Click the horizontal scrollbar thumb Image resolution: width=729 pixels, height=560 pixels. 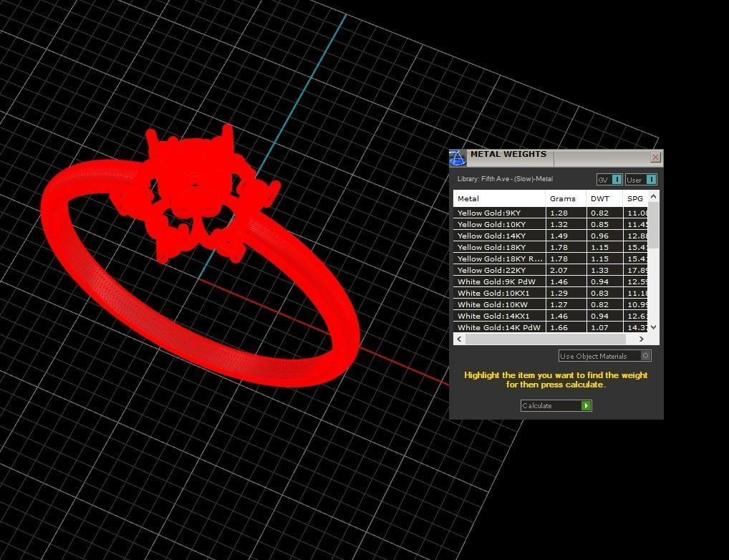pyautogui.click(x=546, y=339)
